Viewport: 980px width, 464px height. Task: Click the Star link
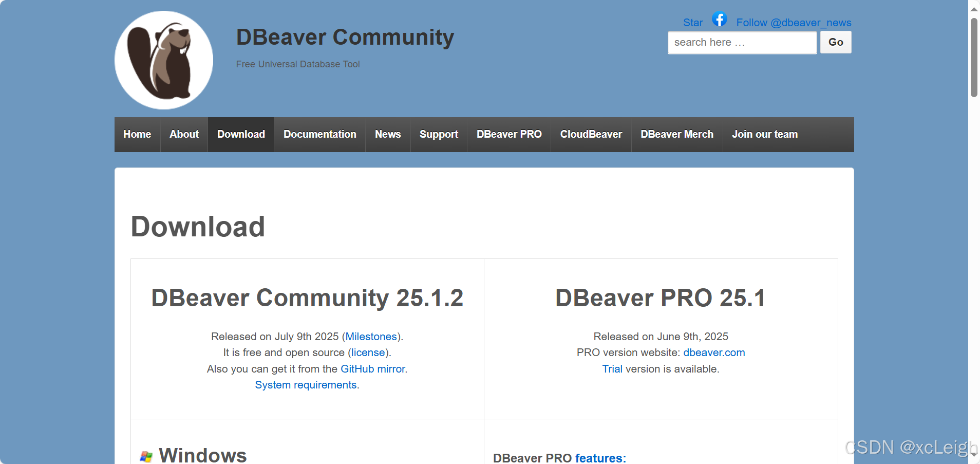pos(693,23)
